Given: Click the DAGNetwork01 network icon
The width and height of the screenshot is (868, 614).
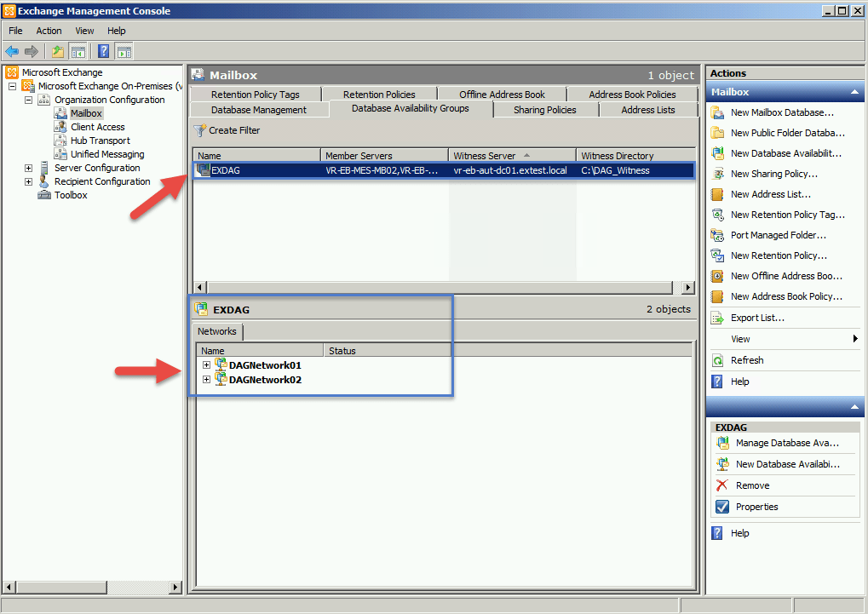Looking at the screenshot, I should coord(221,364).
